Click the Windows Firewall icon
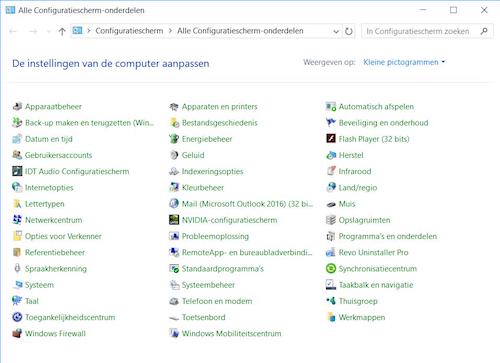500x363 pixels. coord(17,333)
